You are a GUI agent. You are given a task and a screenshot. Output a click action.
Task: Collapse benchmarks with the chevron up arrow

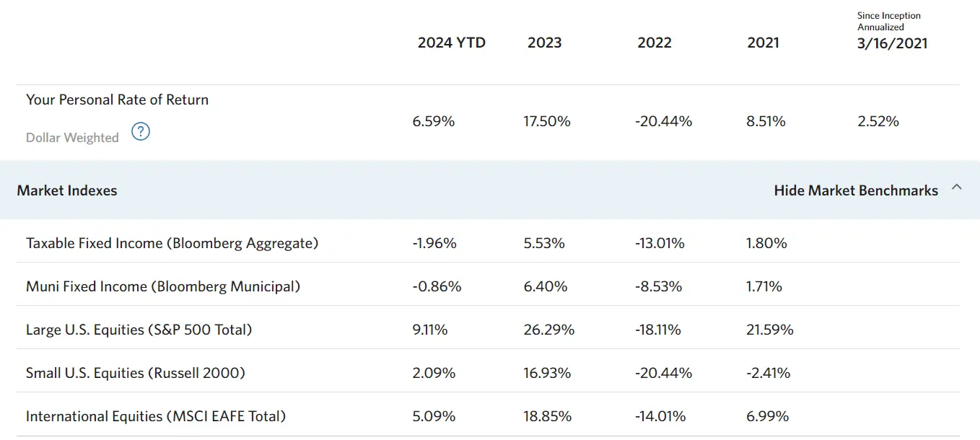(957, 188)
